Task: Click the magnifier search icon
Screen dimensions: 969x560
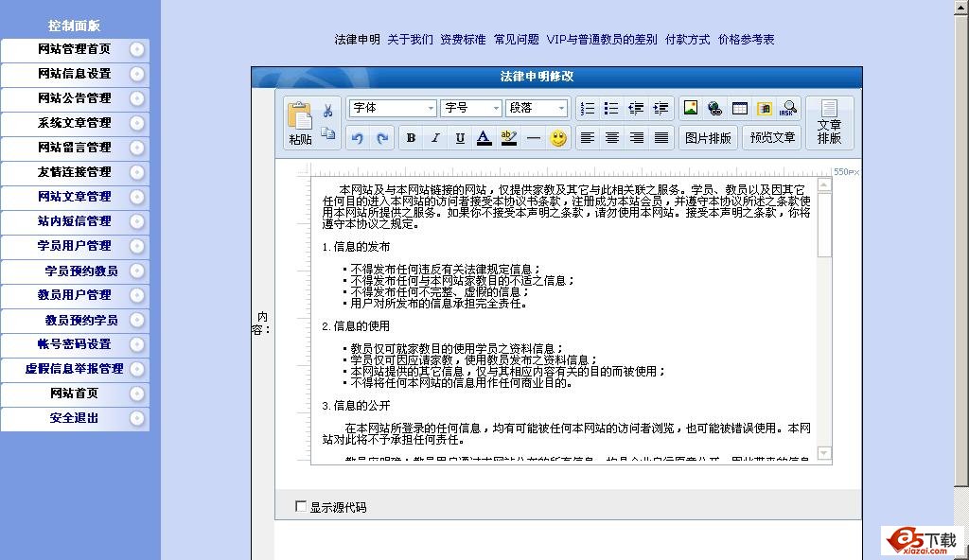Action: [x=788, y=108]
